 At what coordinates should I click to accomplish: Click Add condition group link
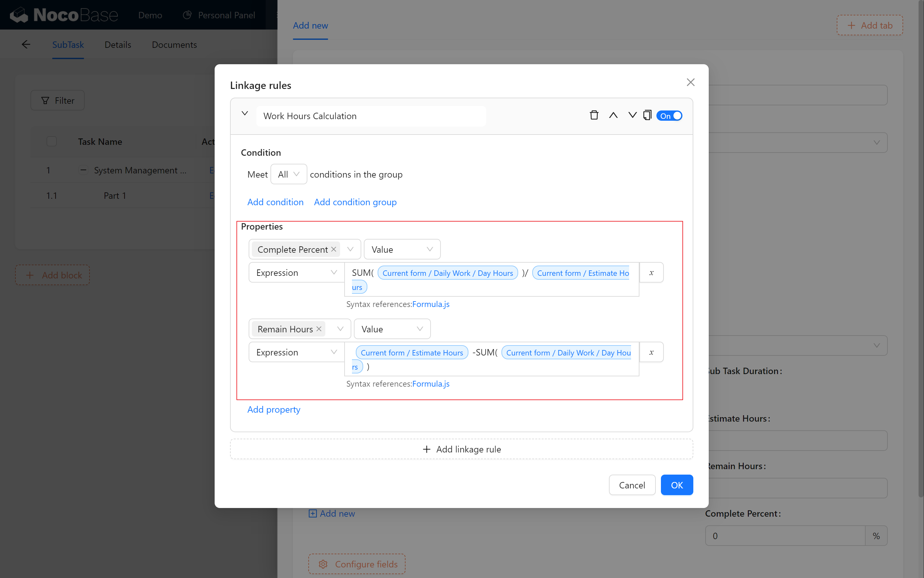tap(355, 202)
